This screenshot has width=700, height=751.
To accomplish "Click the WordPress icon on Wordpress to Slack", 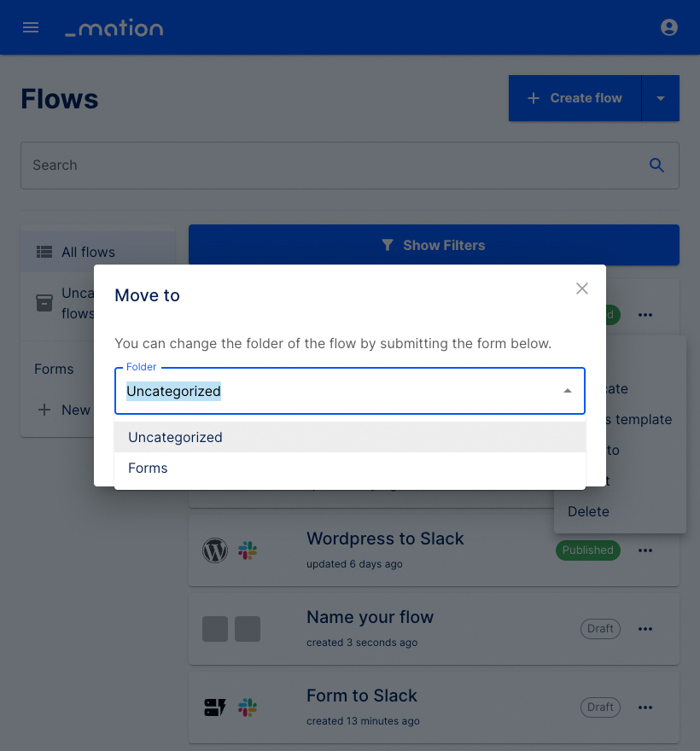I will (x=215, y=550).
